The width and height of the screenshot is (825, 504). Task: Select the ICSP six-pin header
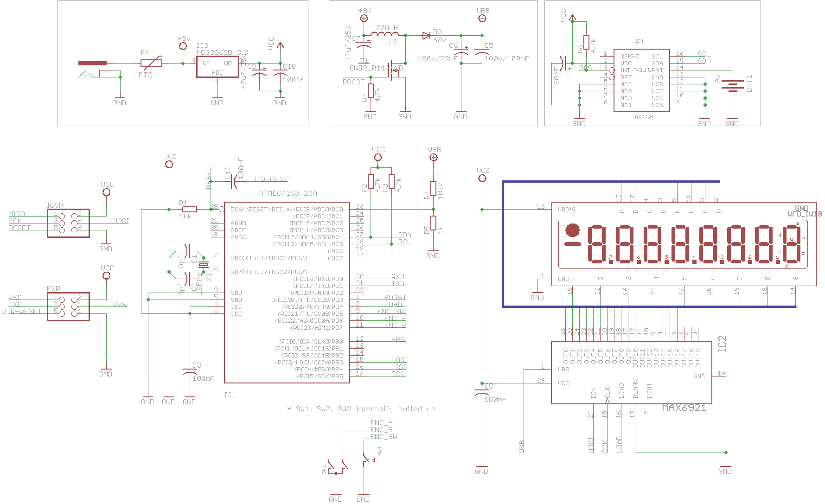tap(68, 223)
